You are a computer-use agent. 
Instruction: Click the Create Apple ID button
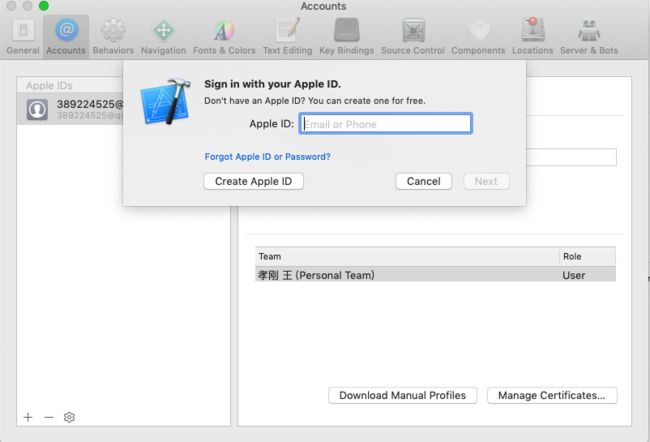click(x=253, y=181)
